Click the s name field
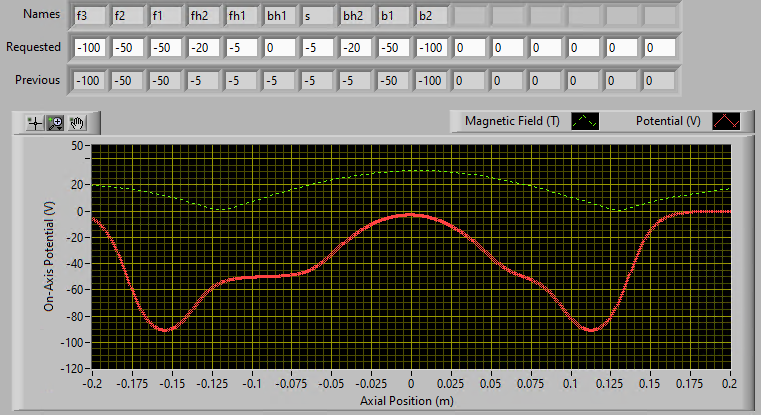Screen dimensions: 761x415 pos(318,16)
